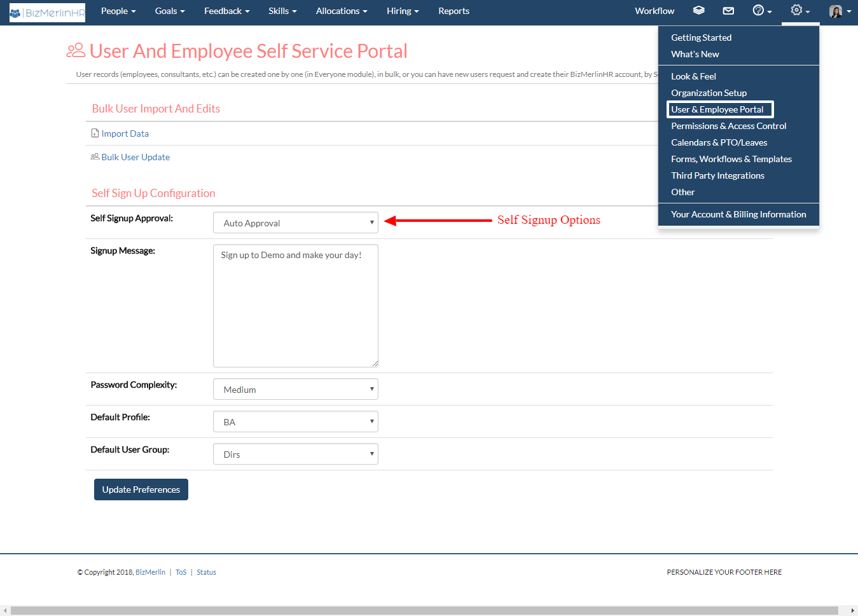Click the Status footer link
The width and height of the screenshot is (858, 616).
(206, 572)
